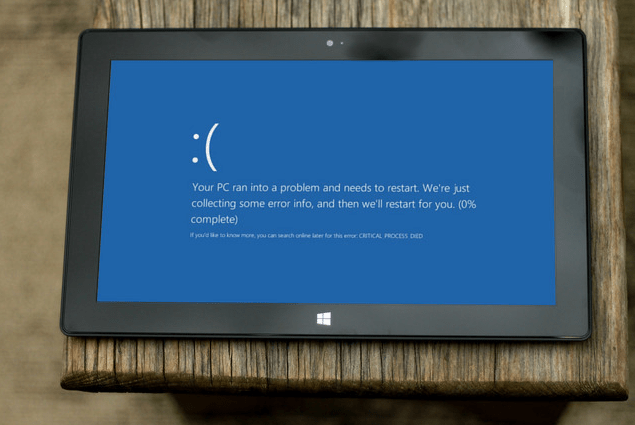Screen dimensions: 635x425
Task: Click the parenthesis of the sad face
Action: click(x=211, y=148)
